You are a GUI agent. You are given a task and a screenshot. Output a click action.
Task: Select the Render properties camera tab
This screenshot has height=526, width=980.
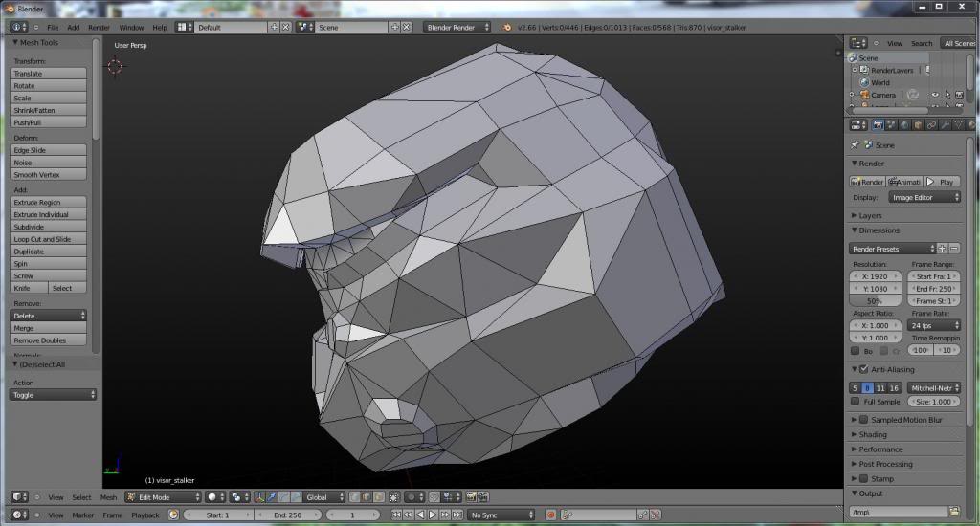(x=879, y=125)
